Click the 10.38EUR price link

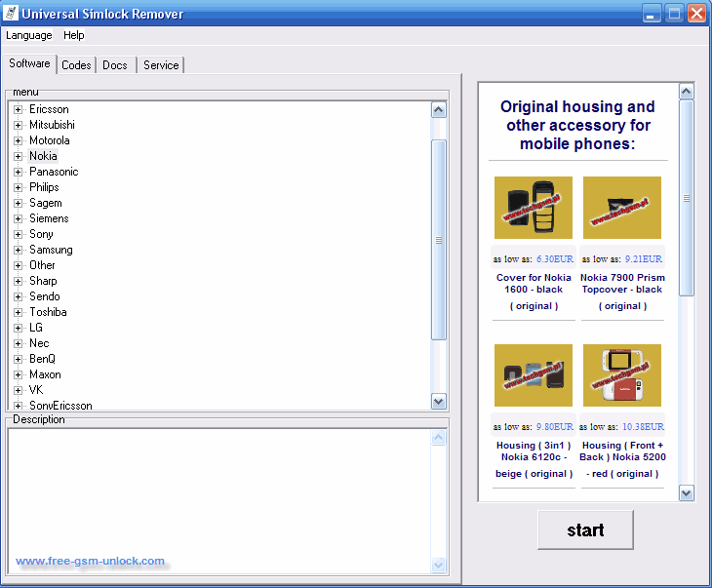coord(643,426)
